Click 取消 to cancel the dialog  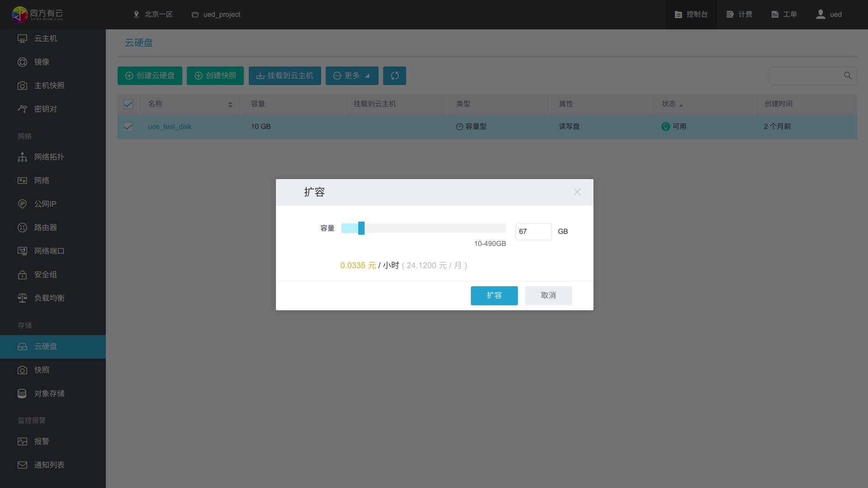click(x=548, y=295)
